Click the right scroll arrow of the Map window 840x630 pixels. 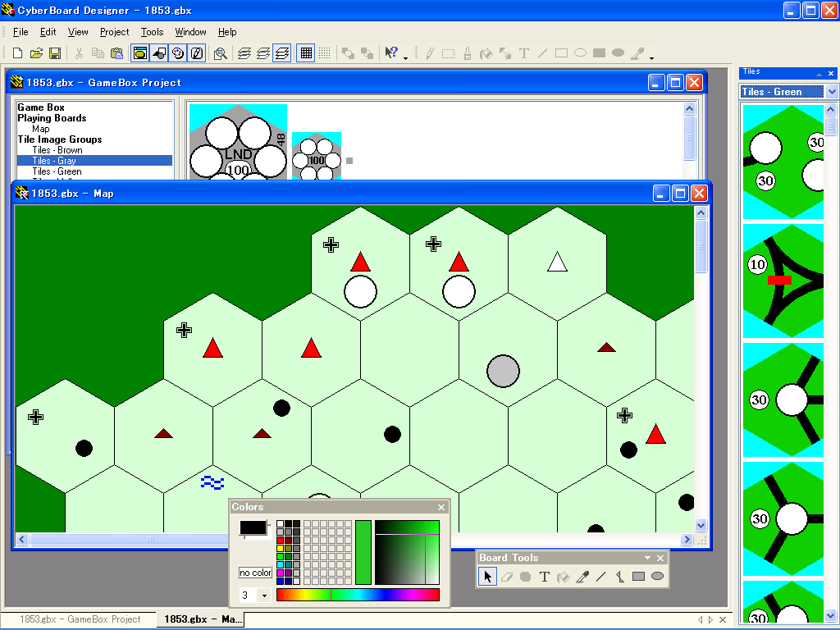coord(687,540)
